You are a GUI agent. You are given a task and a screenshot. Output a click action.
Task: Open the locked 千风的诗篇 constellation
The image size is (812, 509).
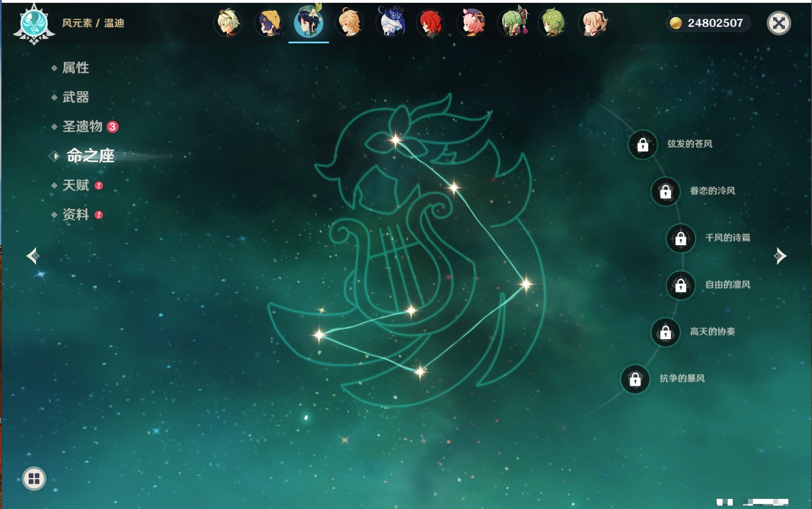tap(681, 238)
